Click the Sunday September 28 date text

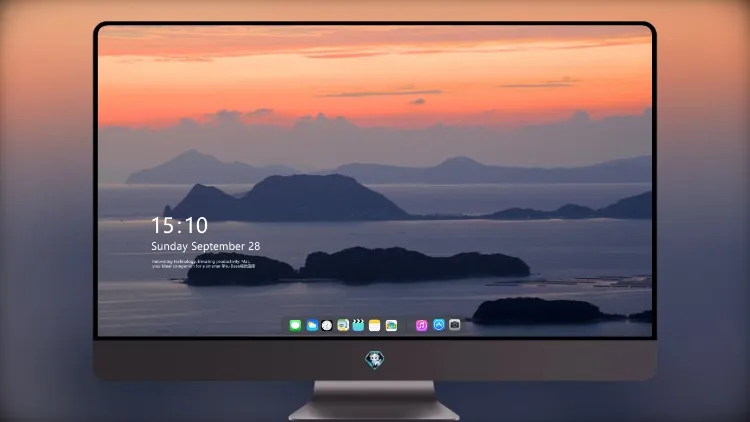coord(206,246)
